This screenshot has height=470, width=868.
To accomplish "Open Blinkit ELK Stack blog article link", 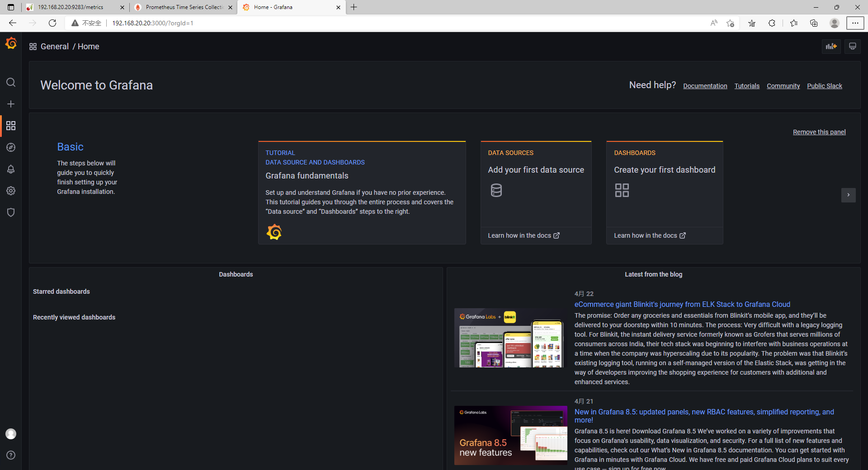I will pyautogui.click(x=682, y=305).
